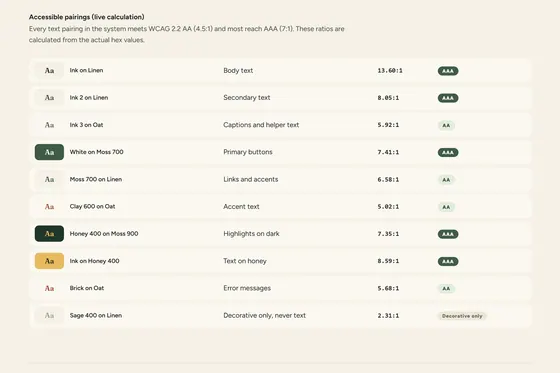Screen dimensions: 560x373
Task: Click the AAA badge in Secondary text row
Action: click(448, 98)
